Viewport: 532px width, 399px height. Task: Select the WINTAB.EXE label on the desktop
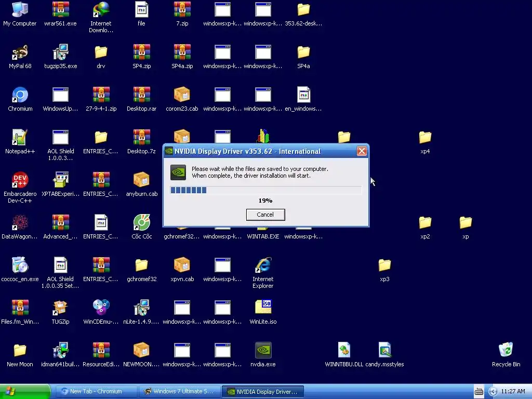click(263, 236)
